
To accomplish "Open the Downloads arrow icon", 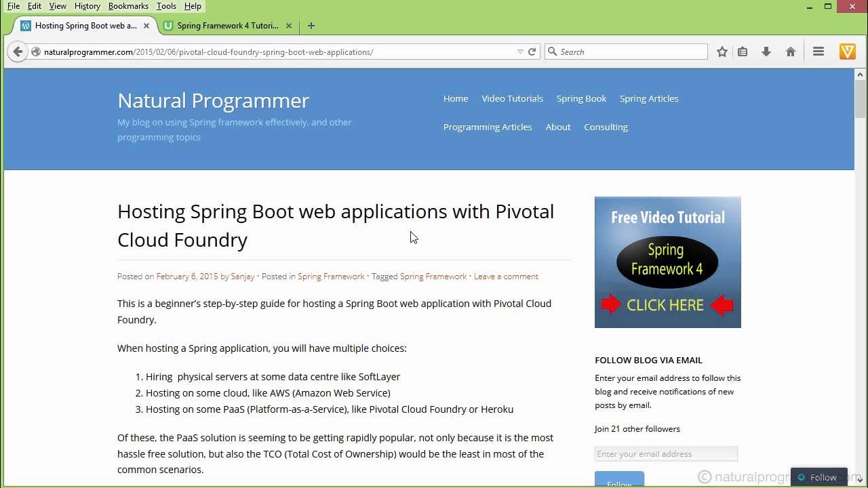I will click(766, 52).
